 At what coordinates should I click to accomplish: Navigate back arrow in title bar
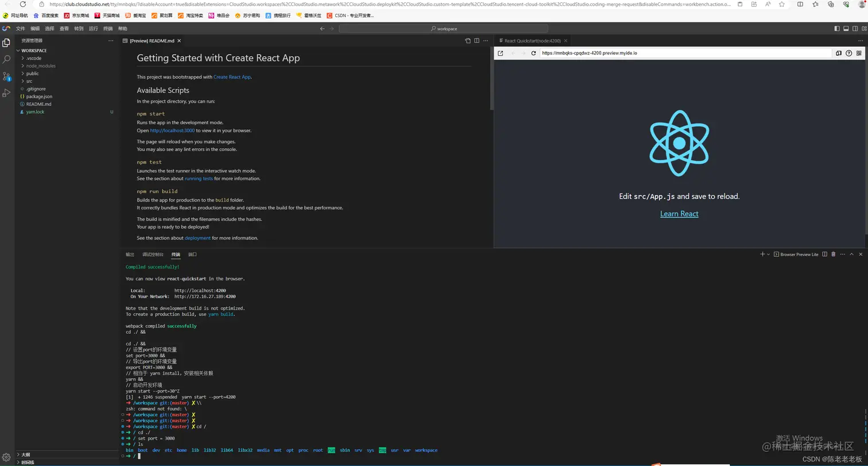click(322, 28)
